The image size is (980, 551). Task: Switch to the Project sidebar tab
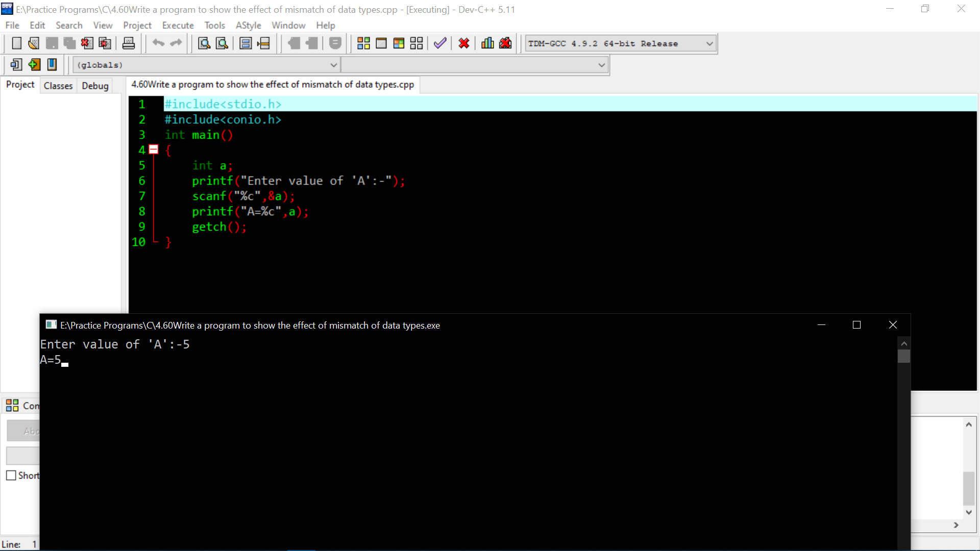click(x=20, y=85)
